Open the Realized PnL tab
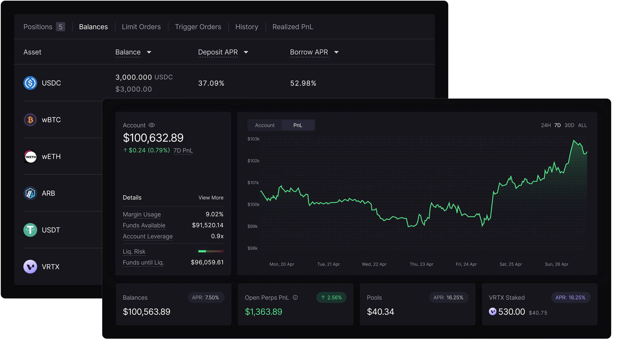Screen dimensions: 640x364 (292, 27)
